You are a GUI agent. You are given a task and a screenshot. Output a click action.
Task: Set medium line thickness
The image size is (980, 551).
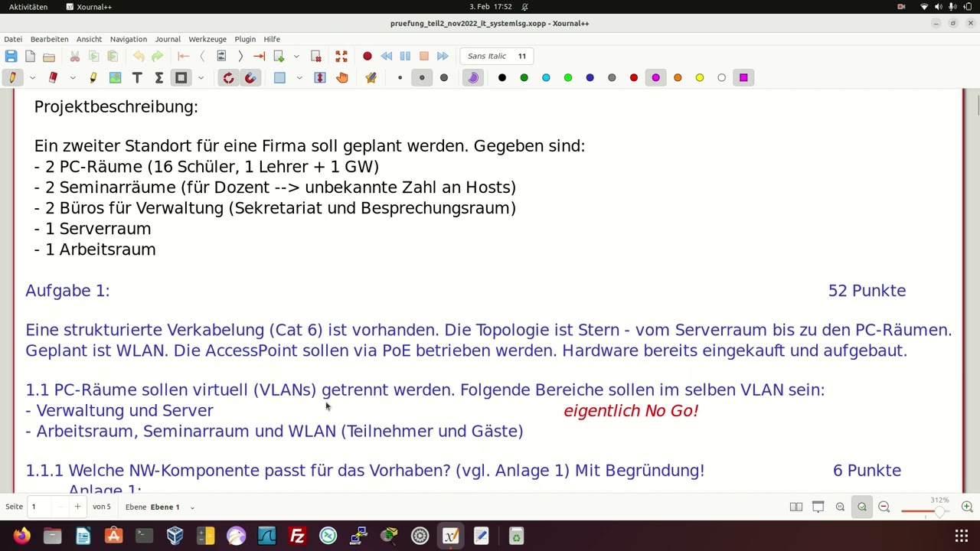pyautogui.click(x=422, y=77)
